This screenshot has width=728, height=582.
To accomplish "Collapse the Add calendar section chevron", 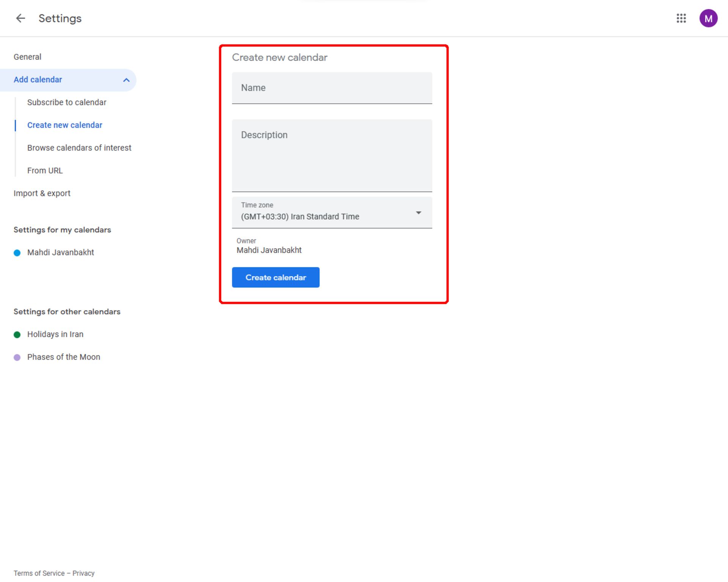I will [126, 80].
